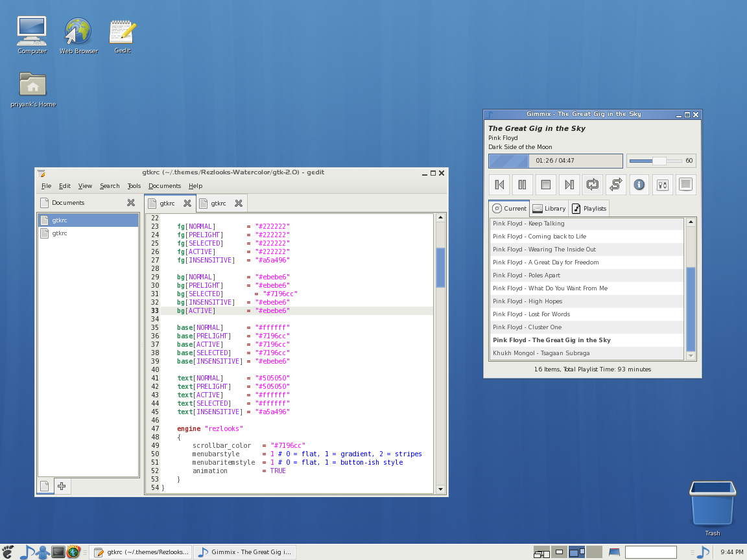Image resolution: width=747 pixels, height=560 pixels.
Task: Select Pink Floyd - Coming back to Life
Action: (586, 236)
